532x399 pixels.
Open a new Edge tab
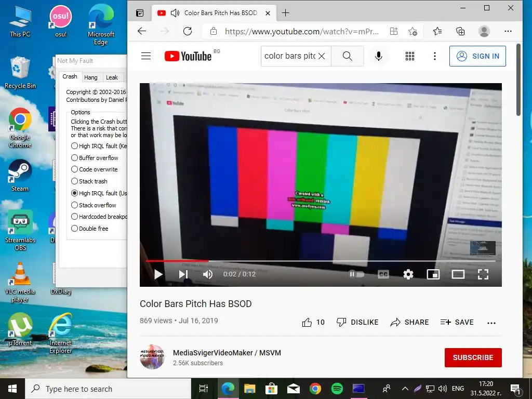286,13
